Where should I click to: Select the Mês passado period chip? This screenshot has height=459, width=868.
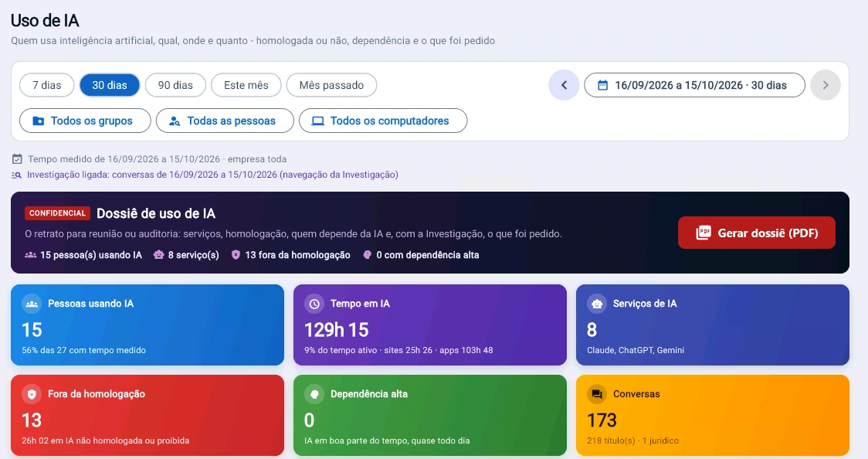(x=331, y=85)
